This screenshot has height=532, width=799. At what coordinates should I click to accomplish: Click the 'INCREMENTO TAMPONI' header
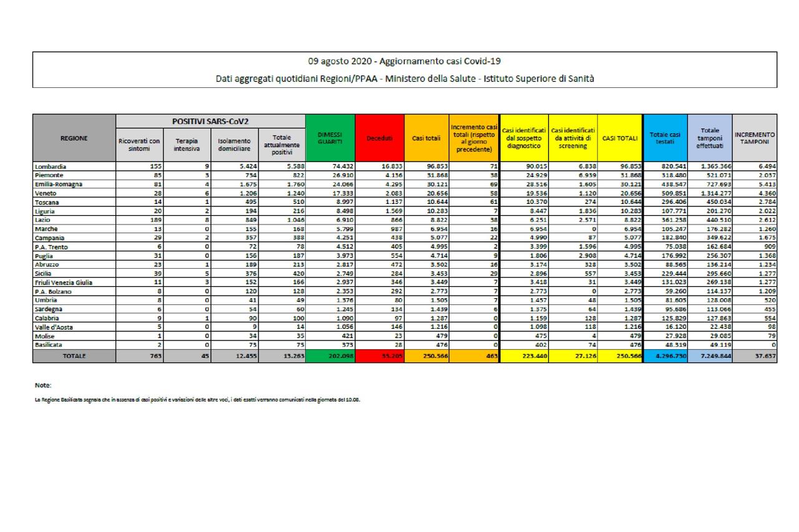coord(755,139)
